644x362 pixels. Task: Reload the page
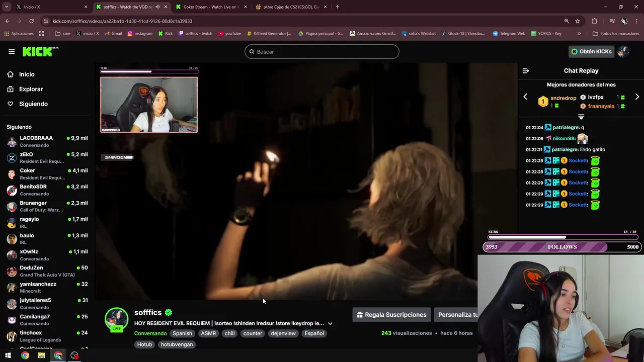[x=31, y=21]
